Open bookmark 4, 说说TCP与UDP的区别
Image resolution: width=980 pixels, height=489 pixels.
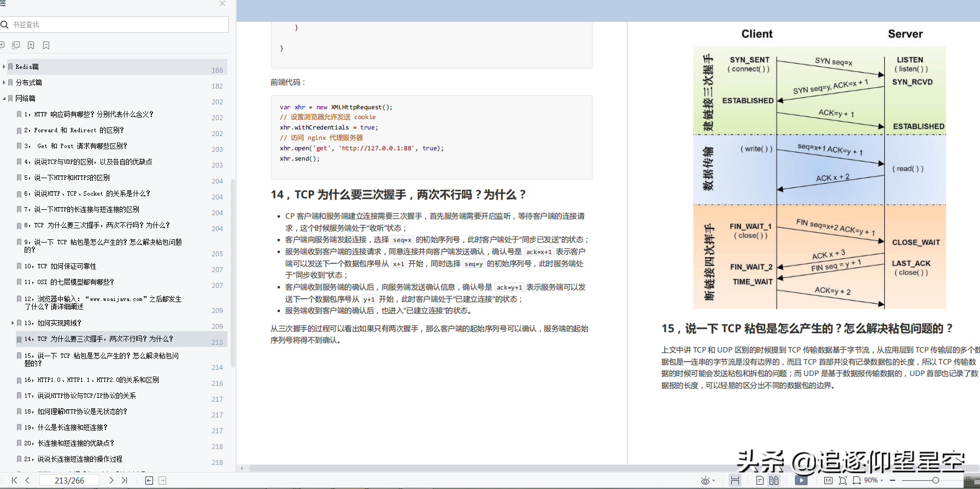[x=88, y=162]
